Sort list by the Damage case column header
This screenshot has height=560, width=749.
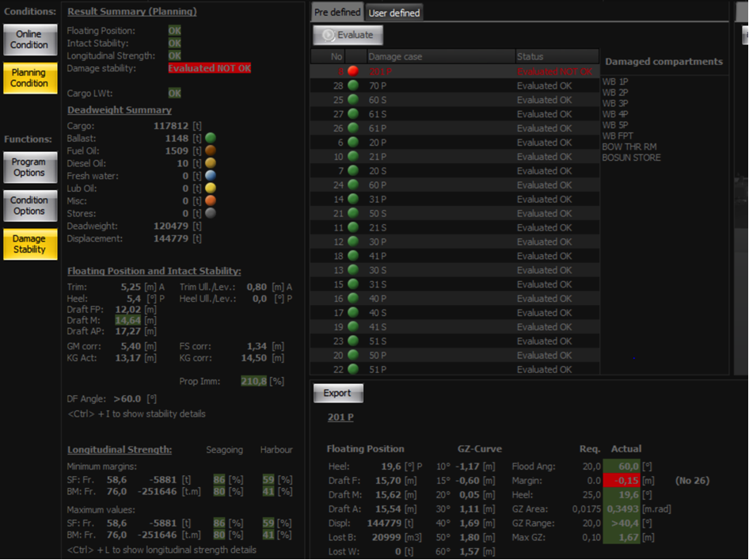pyautogui.click(x=440, y=57)
